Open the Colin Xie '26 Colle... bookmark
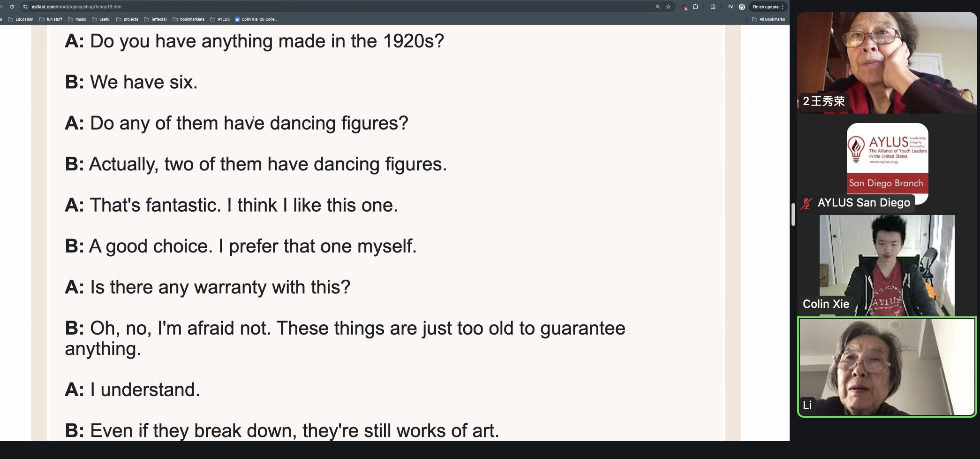 (x=256, y=19)
